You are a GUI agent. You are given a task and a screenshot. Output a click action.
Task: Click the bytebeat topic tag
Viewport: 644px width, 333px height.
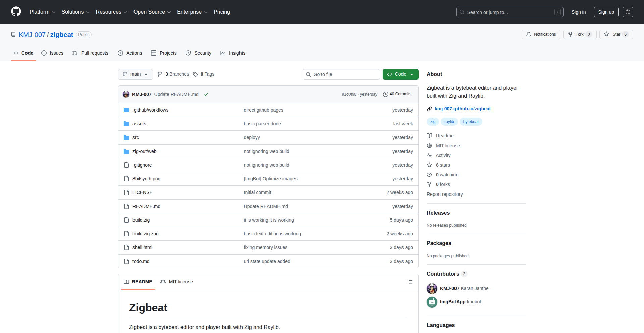tap(471, 122)
